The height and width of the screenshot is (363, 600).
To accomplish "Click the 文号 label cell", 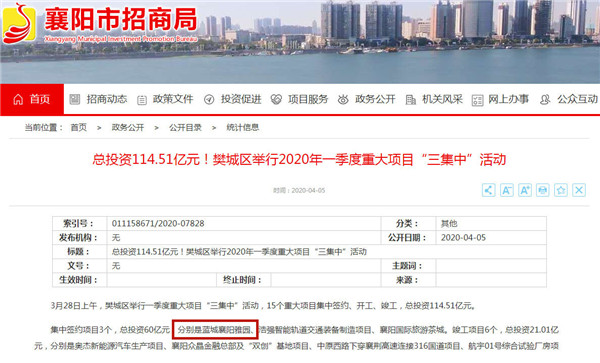I will coord(79,266).
